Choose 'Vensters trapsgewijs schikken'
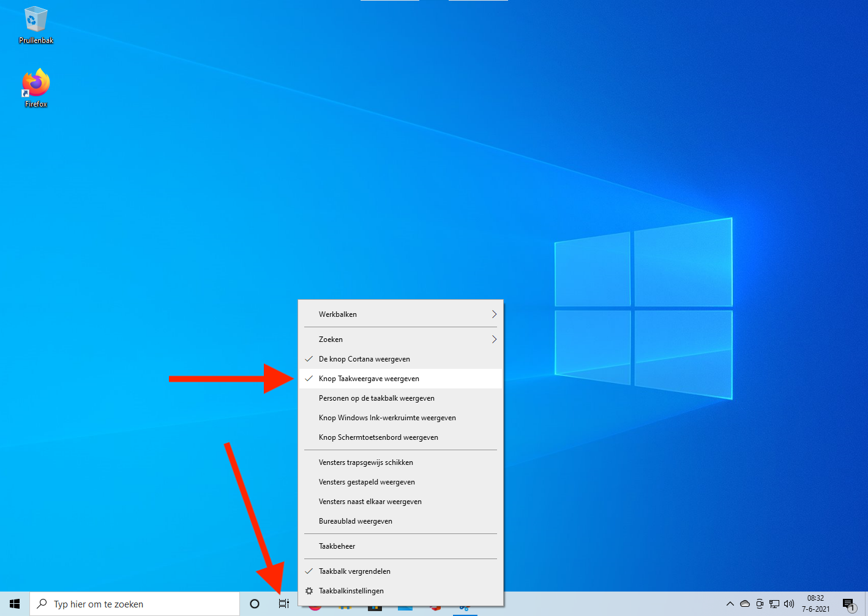868x616 pixels. point(365,462)
